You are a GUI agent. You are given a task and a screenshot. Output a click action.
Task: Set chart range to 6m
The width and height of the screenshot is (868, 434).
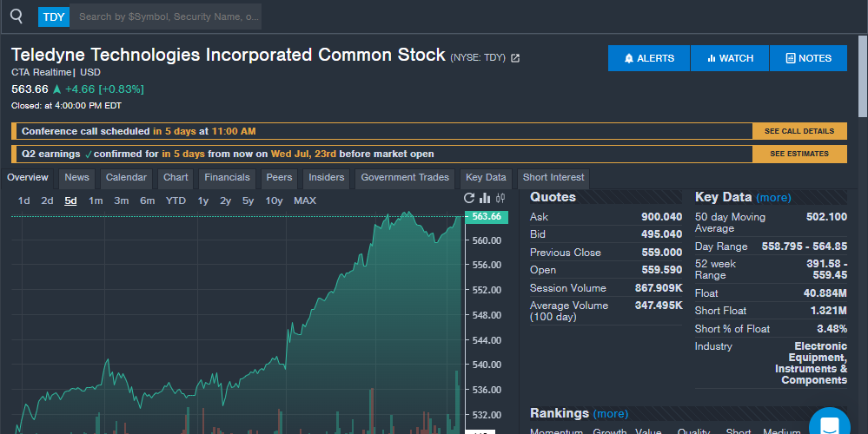147,201
